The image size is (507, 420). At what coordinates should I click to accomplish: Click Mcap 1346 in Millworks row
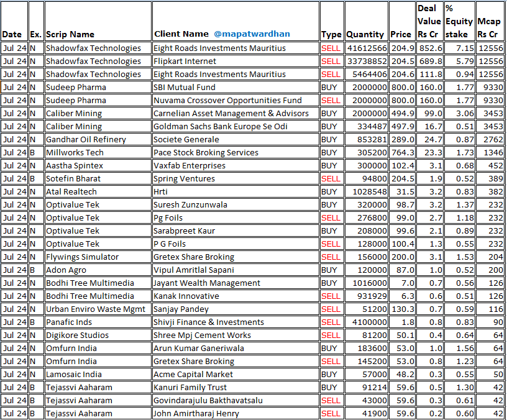(x=490, y=153)
